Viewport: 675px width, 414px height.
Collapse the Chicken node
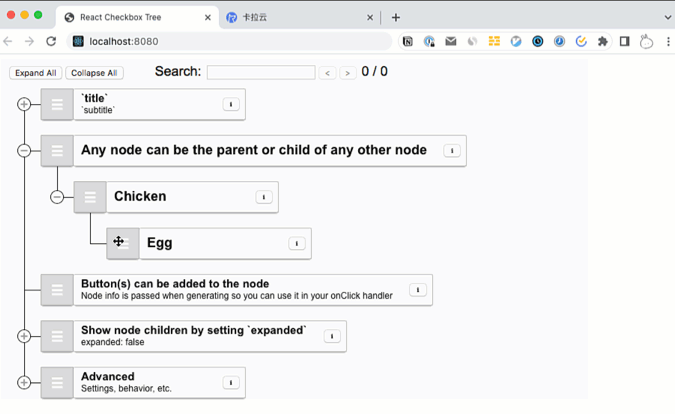pyautogui.click(x=57, y=197)
